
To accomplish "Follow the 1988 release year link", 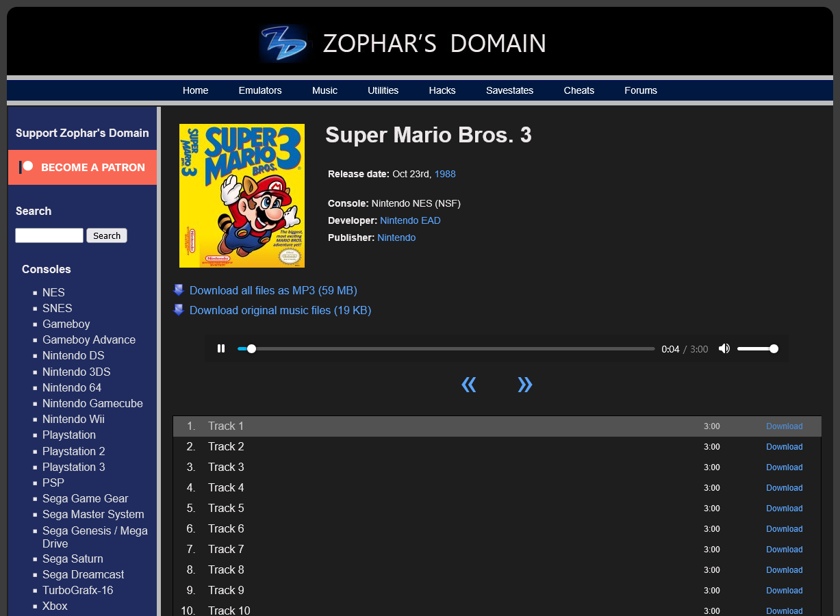I will [445, 174].
